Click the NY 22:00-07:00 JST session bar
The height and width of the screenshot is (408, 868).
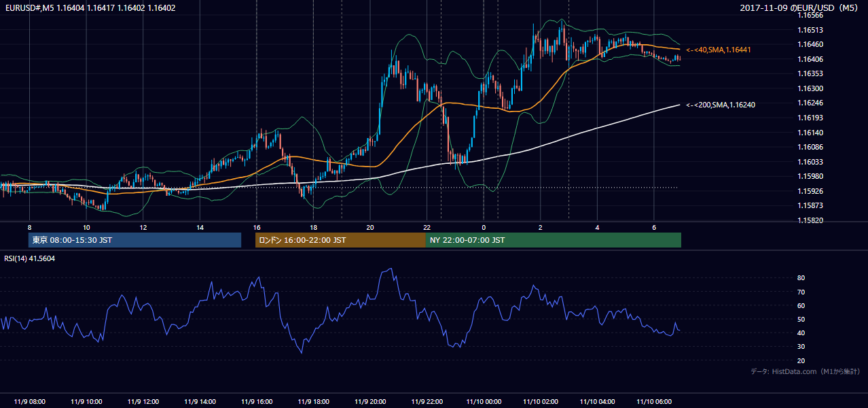(554, 240)
